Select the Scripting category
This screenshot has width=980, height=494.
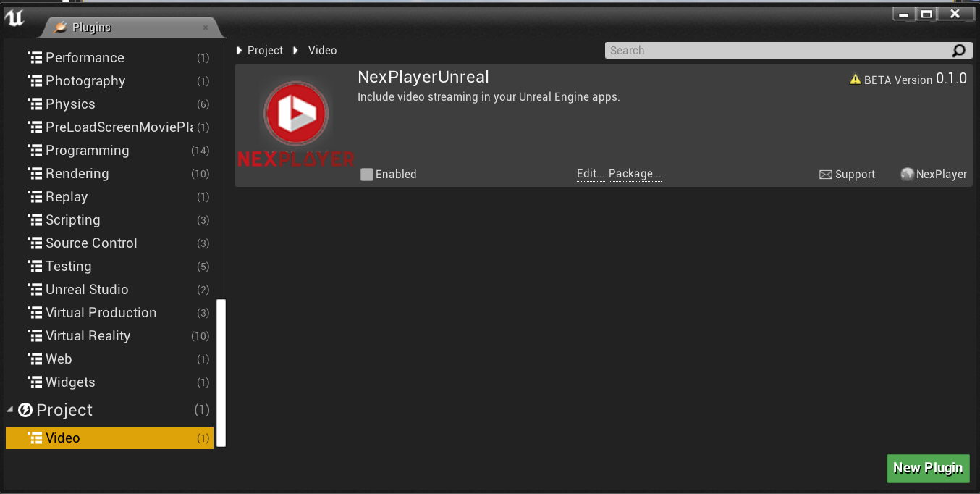109,220
